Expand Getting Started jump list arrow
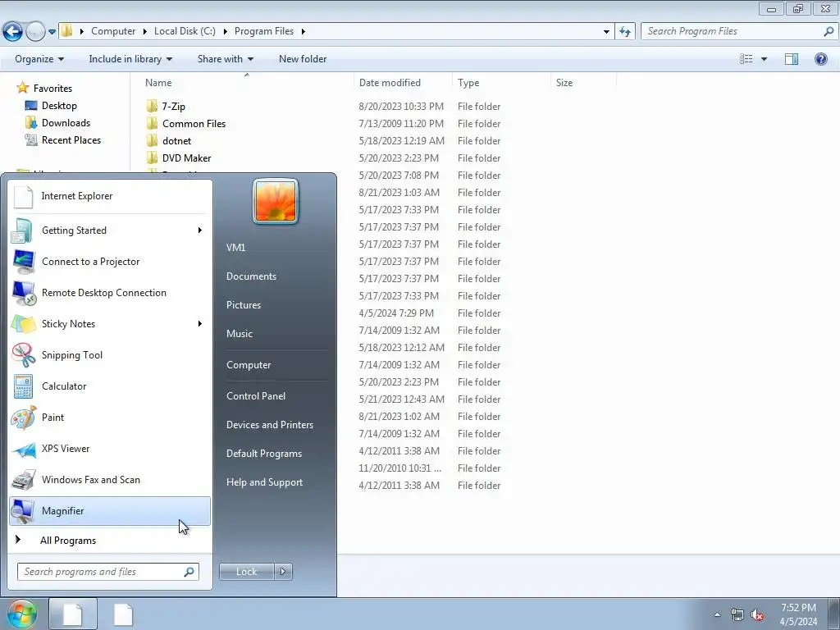 tap(200, 231)
